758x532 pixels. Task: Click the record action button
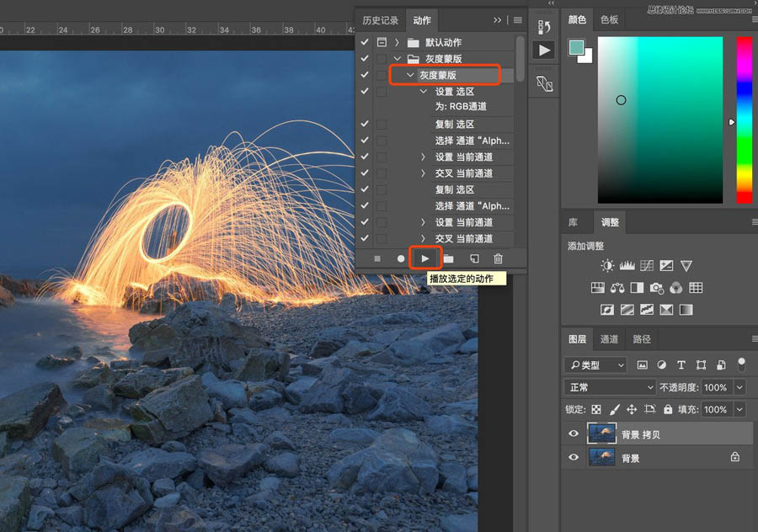click(401, 258)
